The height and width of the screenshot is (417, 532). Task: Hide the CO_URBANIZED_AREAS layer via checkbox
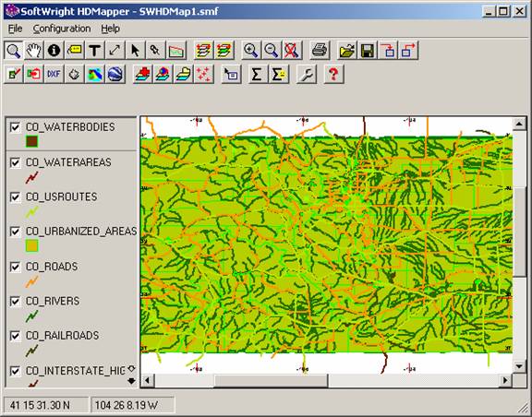15,232
